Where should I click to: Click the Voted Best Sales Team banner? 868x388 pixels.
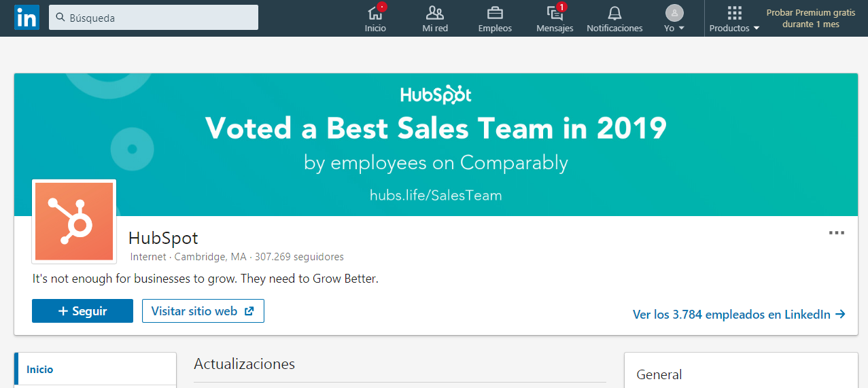point(435,136)
